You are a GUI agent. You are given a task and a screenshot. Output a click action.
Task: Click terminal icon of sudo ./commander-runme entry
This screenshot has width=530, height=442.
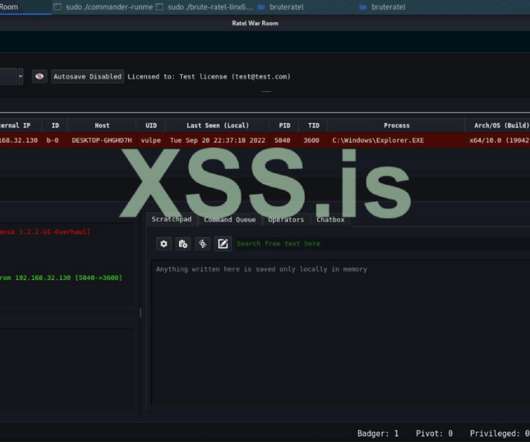[x=58, y=7]
